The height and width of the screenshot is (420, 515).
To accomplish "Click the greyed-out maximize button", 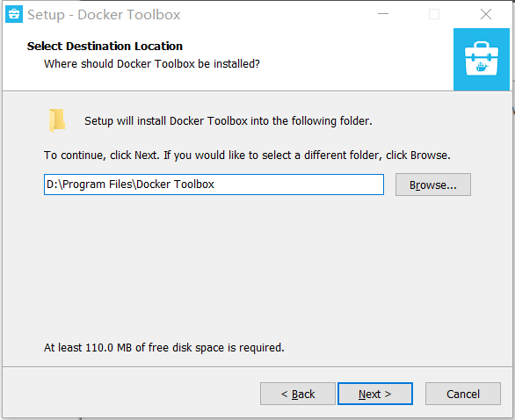I will point(434,14).
